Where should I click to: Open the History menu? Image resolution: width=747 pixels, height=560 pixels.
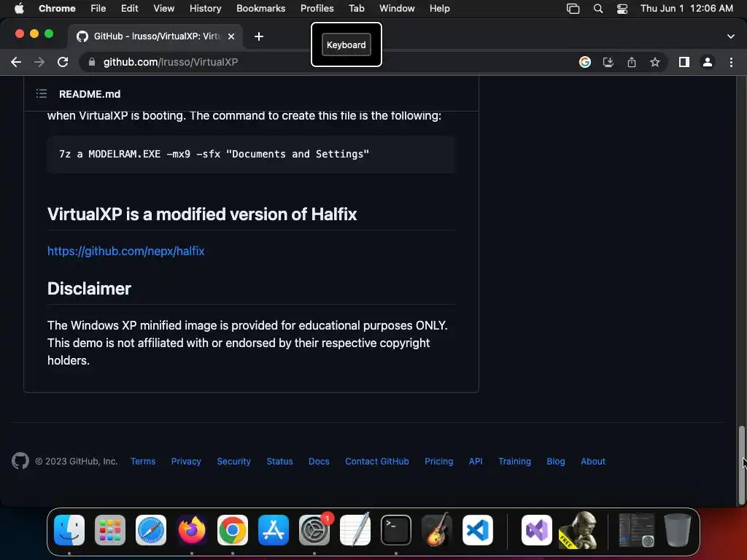tap(205, 8)
